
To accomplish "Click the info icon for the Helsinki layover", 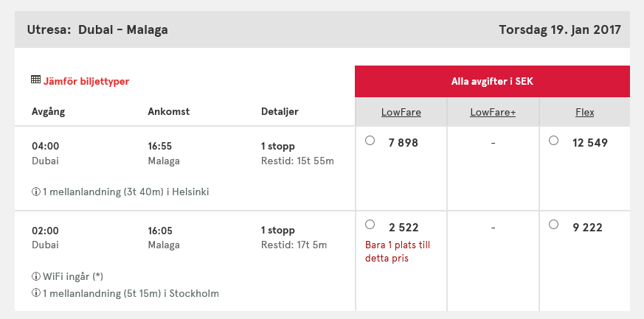I will click(35, 192).
